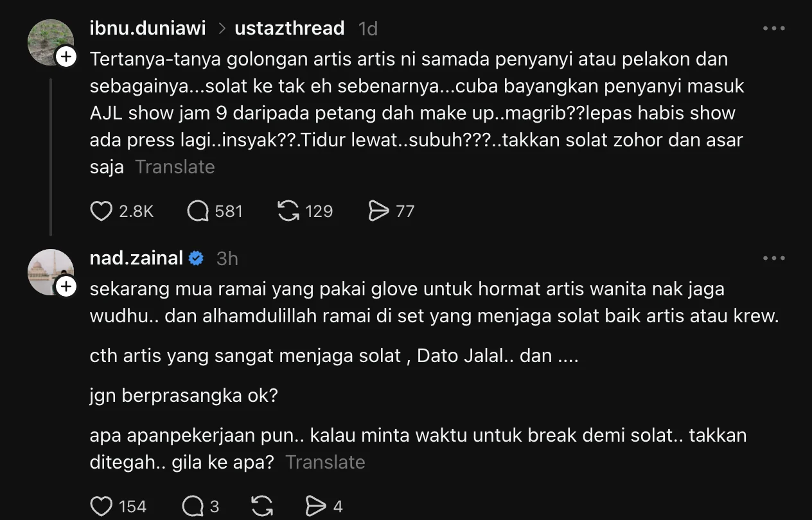The height and width of the screenshot is (520, 812).
Task: View ibnu.duniawi profile picture
Action: coord(49,41)
